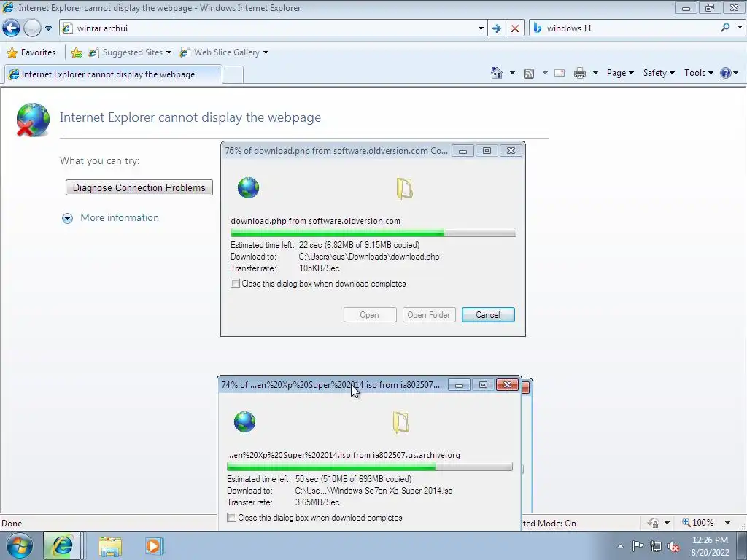Expand the zoom level dropdown arrow
This screenshot has width=747, height=560.
coord(727,523)
